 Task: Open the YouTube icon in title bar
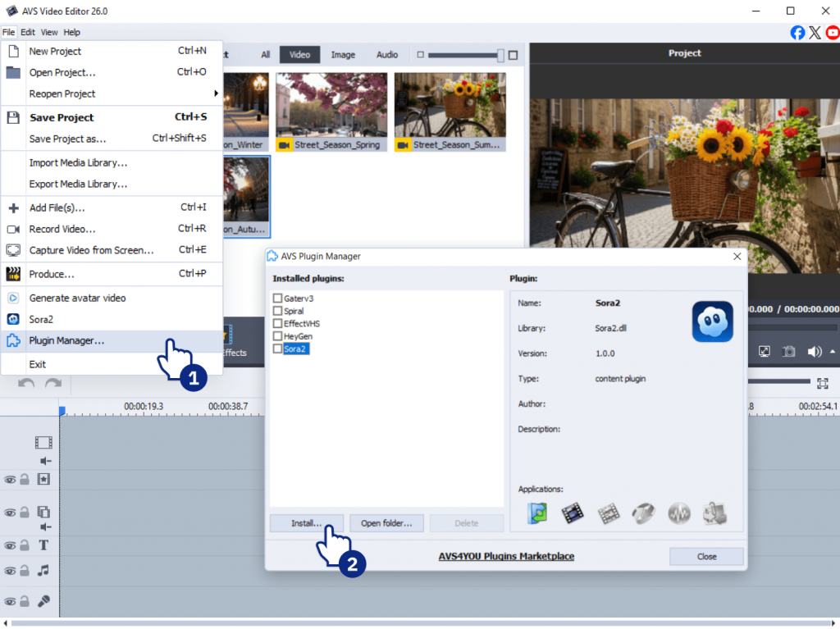pyautogui.click(x=833, y=33)
